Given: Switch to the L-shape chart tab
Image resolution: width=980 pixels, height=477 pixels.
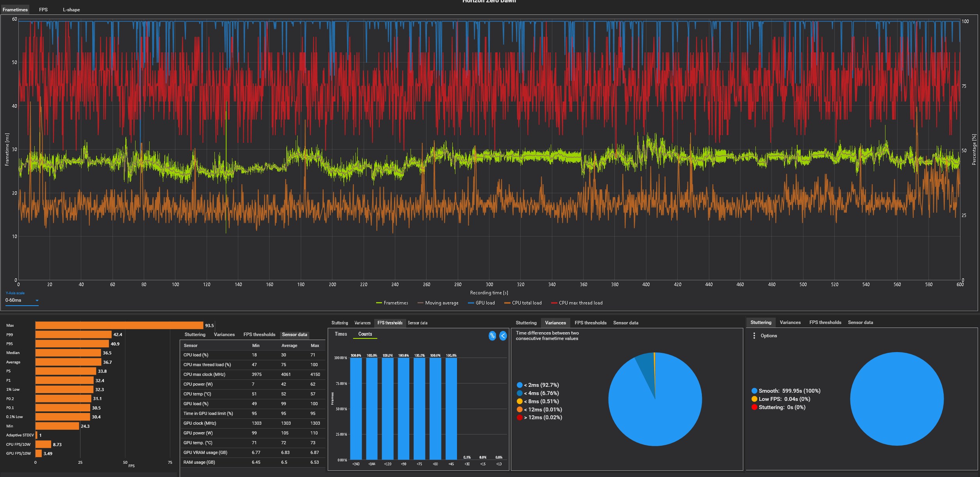Looking at the screenshot, I should [x=71, y=10].
